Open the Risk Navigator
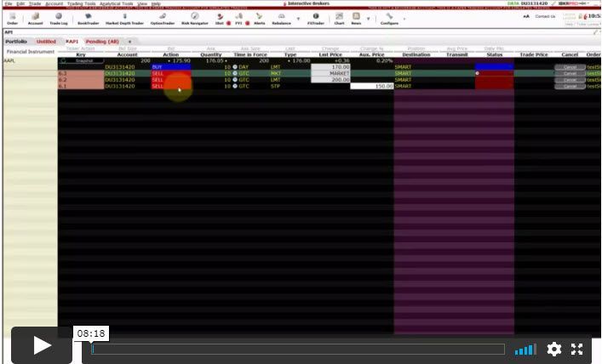This screenshot has height=364, width=602. [x=195, y=18]
